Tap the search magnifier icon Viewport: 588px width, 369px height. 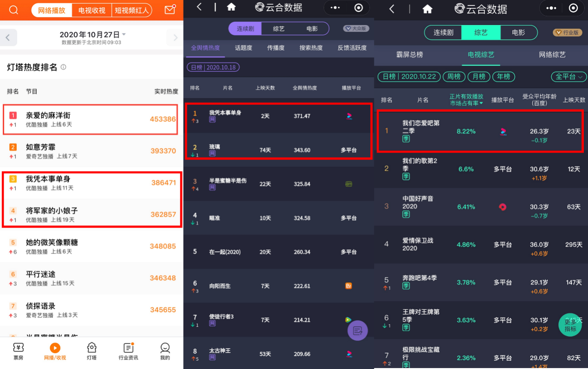coord(13,10)
